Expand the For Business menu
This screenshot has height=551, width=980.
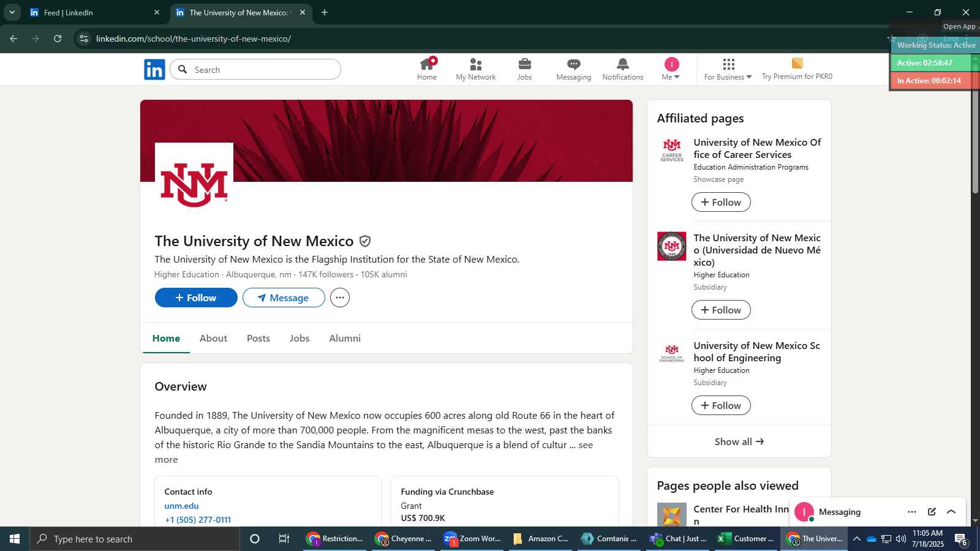pos(728,69)
